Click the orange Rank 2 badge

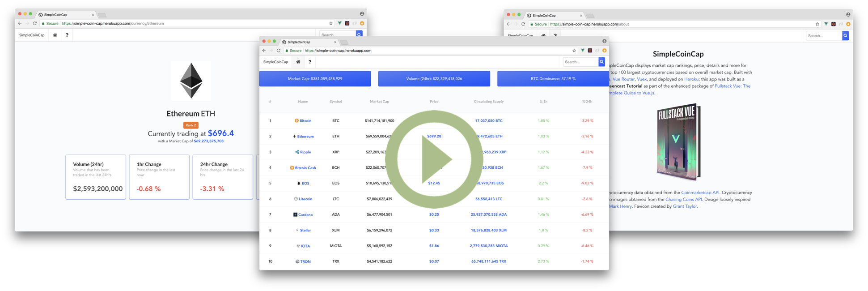191,125
